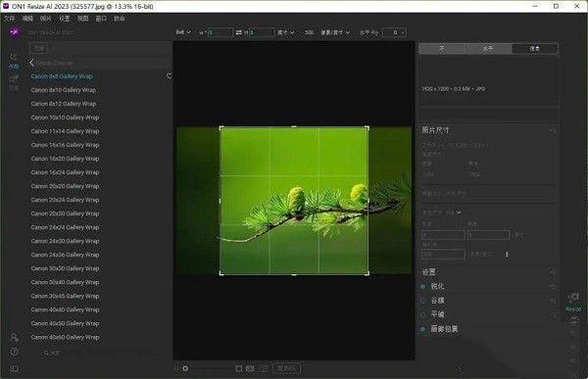Open the 帮助 menu
The image size is (588, 379).
120,19
